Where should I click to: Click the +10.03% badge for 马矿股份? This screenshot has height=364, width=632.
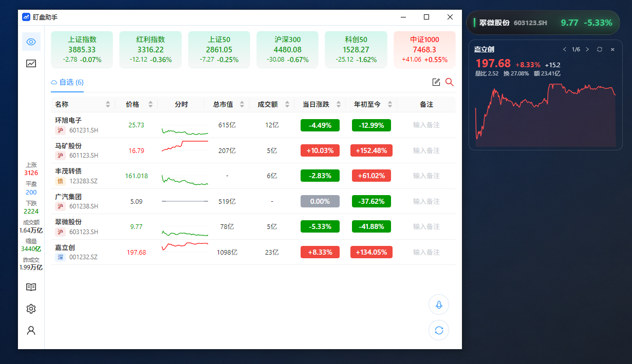click(320, 150)
